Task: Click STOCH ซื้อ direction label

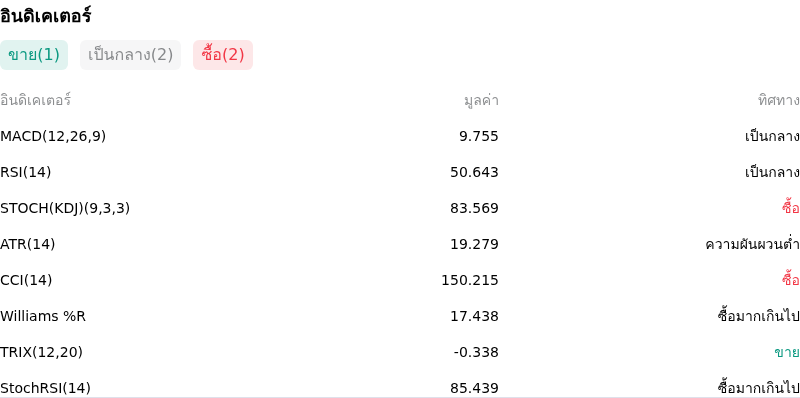Action: point(791,207)
